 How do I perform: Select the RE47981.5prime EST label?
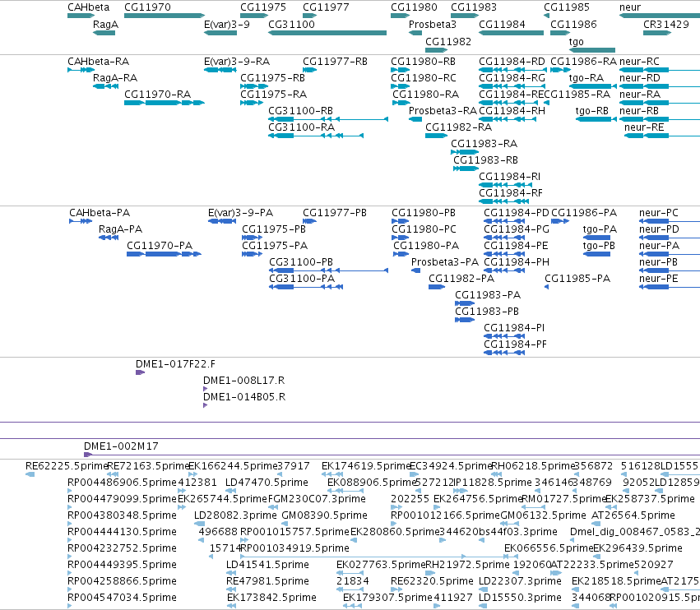tap(267, 581)
